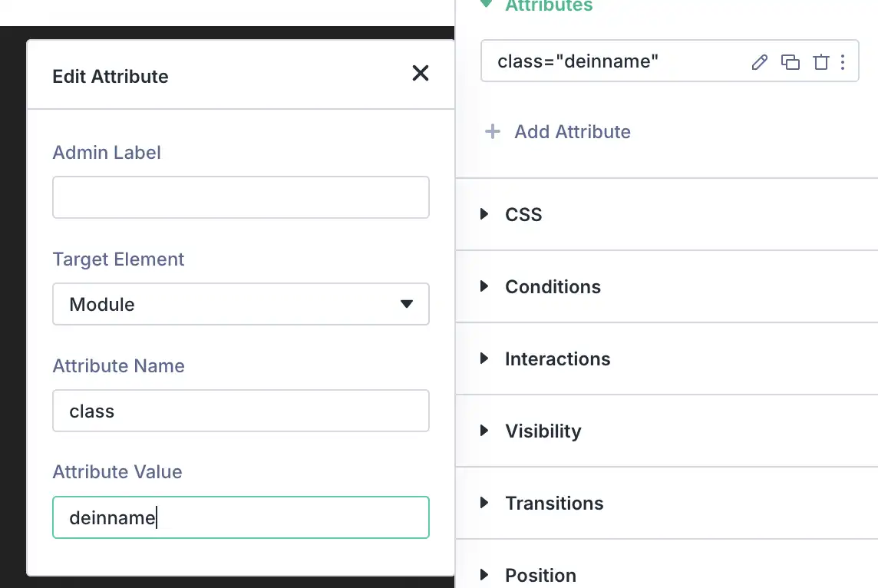
Task: Focus the Attribute Value field
Action: 240,517
